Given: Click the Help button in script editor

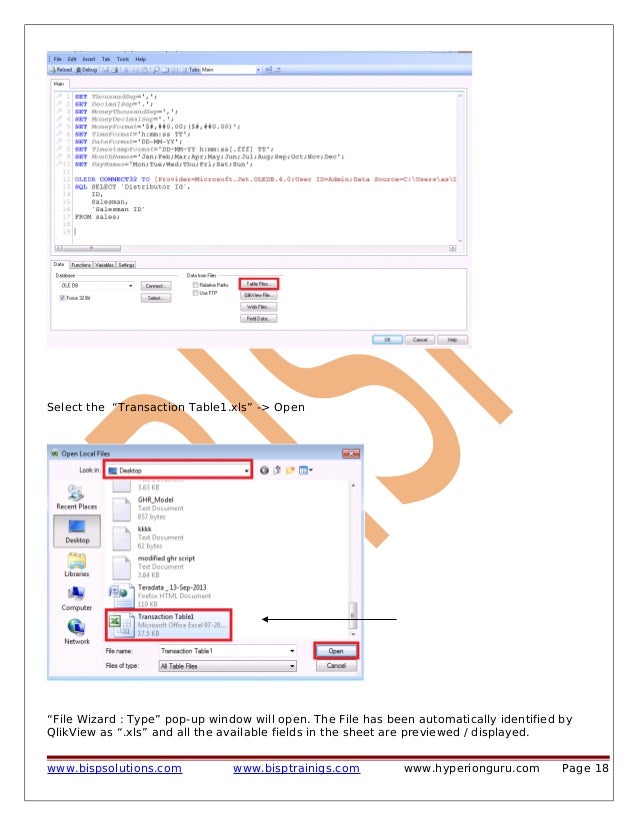Looking at the screenshot, I should (453, 340).
